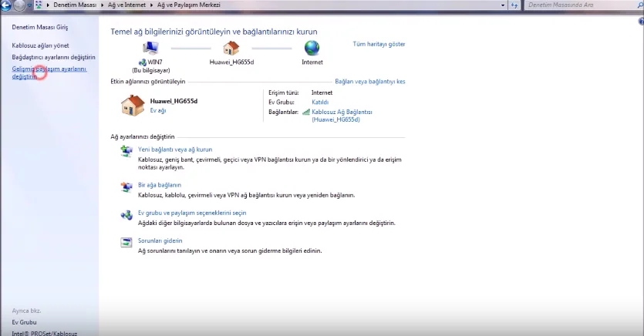Open Bir ağa bağlanın link
The width and height of the screenshot is (644, 336).
160,185
